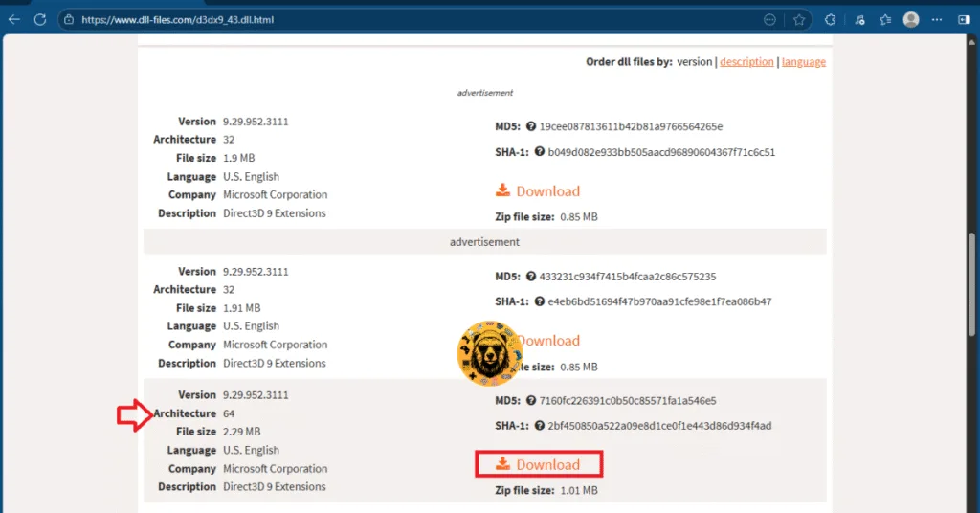Download the 32-bit 1.9 MB DLL version
This screenshot has width=980, height=513.
point(539,191)
